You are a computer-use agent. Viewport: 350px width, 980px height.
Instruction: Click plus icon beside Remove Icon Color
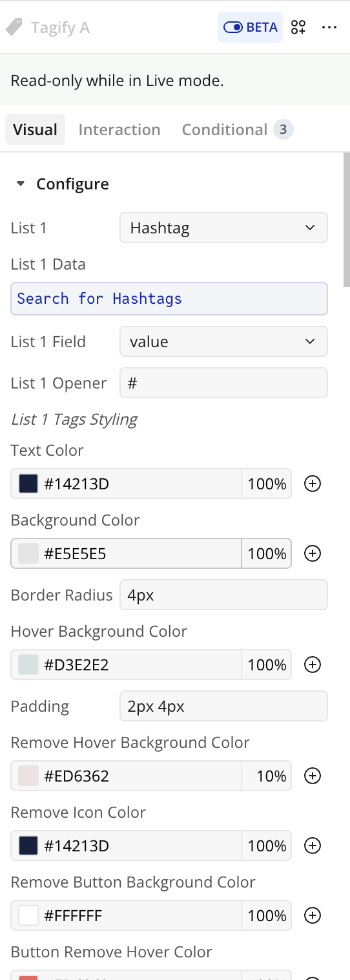pos(313,846)
